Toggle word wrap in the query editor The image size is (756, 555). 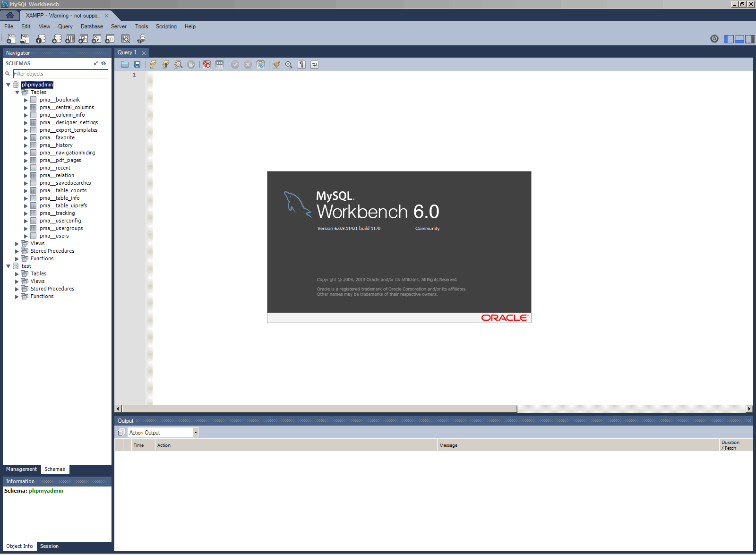(x=315, y=65)
